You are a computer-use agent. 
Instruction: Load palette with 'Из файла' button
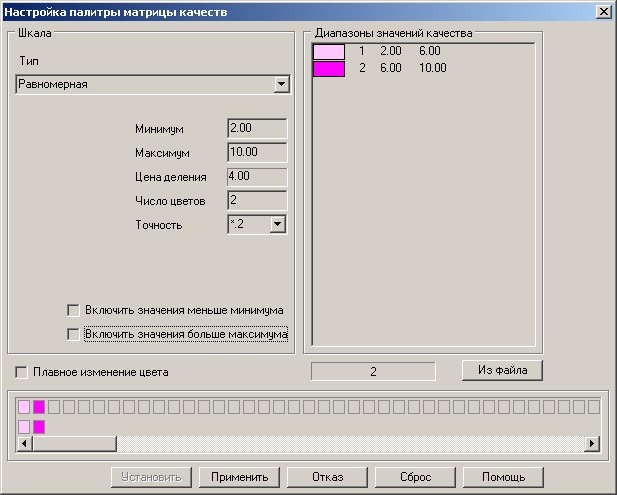502,370
